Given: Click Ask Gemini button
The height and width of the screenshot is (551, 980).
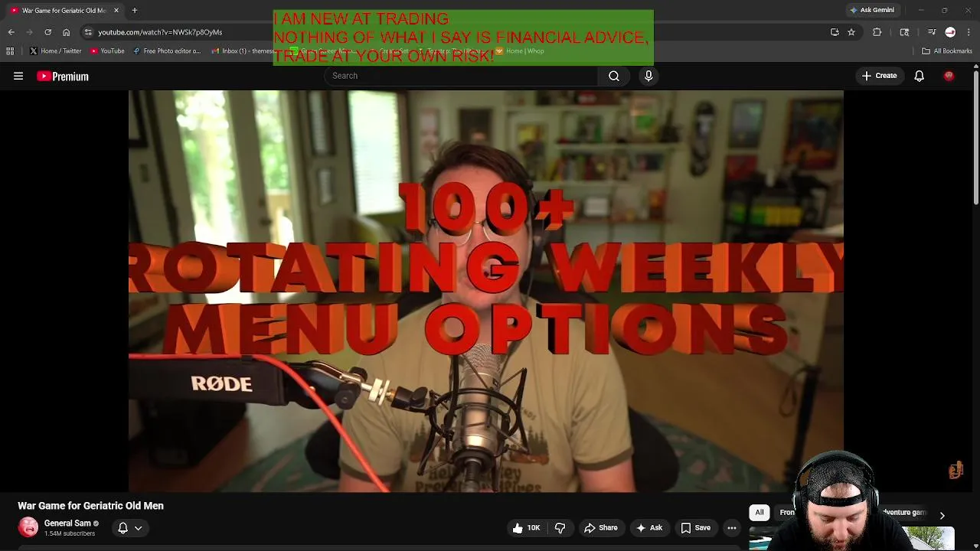Looking at the screenshot, I should tap(872, 10).
